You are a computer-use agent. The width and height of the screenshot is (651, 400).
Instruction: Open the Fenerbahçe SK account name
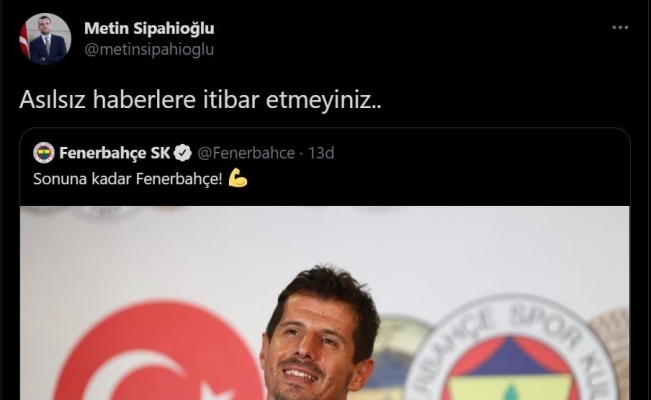(x=115, y=153)
